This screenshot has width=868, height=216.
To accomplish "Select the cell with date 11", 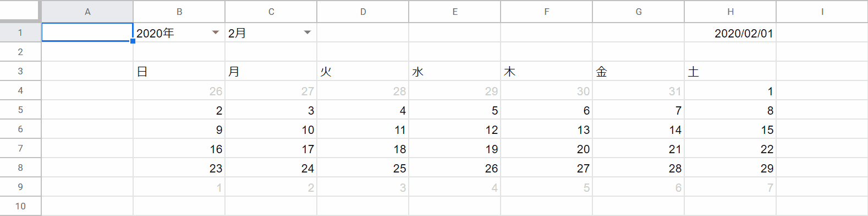I will (362, 129).
